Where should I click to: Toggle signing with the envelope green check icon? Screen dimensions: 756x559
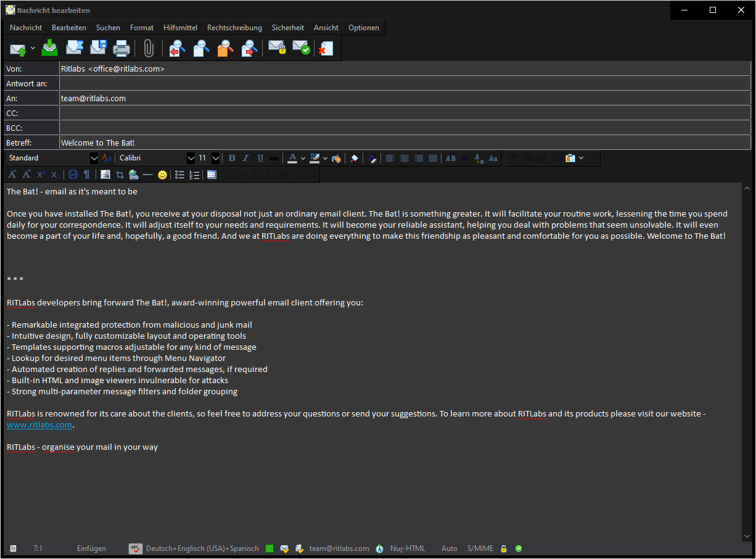[x=301, y=48]
